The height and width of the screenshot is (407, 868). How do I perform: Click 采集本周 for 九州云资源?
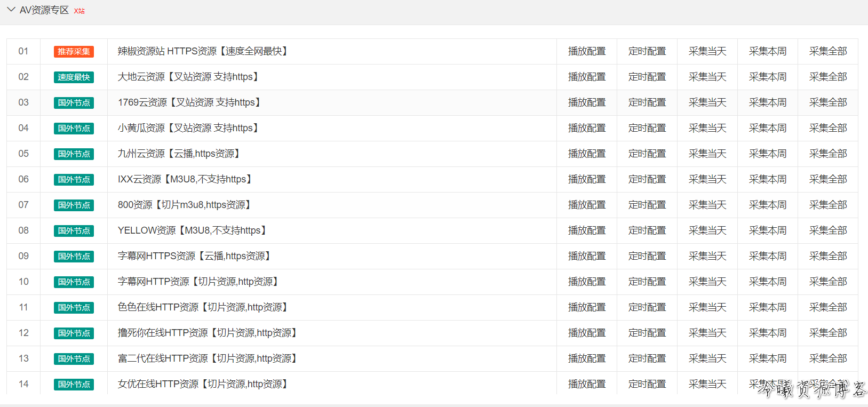[768, 154]
